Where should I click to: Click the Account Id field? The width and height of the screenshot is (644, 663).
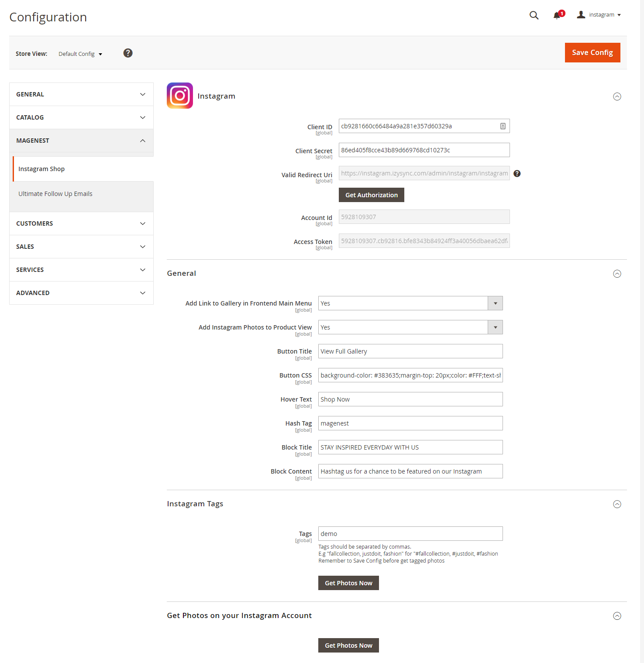[x=424, y=217]
